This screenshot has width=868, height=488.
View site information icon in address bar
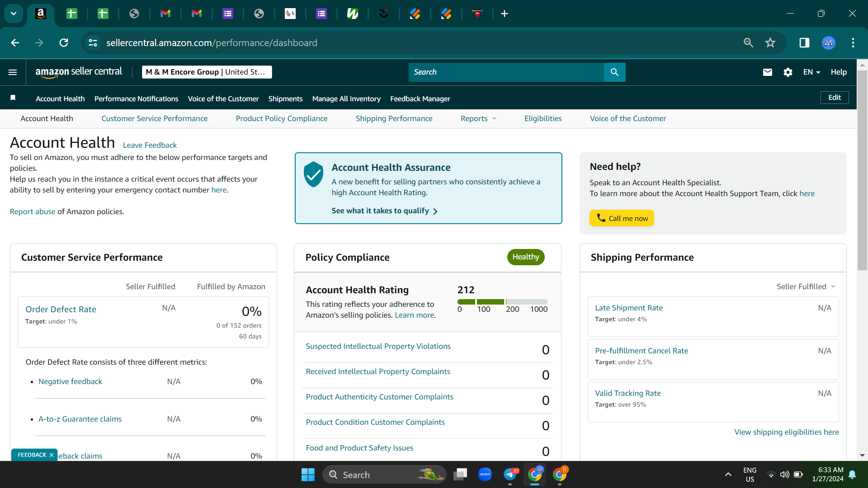click(93, 42)
